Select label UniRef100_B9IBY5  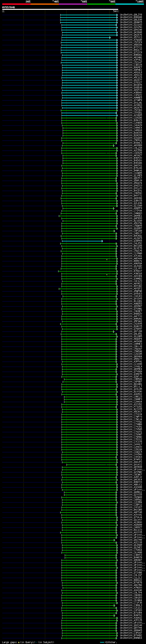click(x=131, y=85)
